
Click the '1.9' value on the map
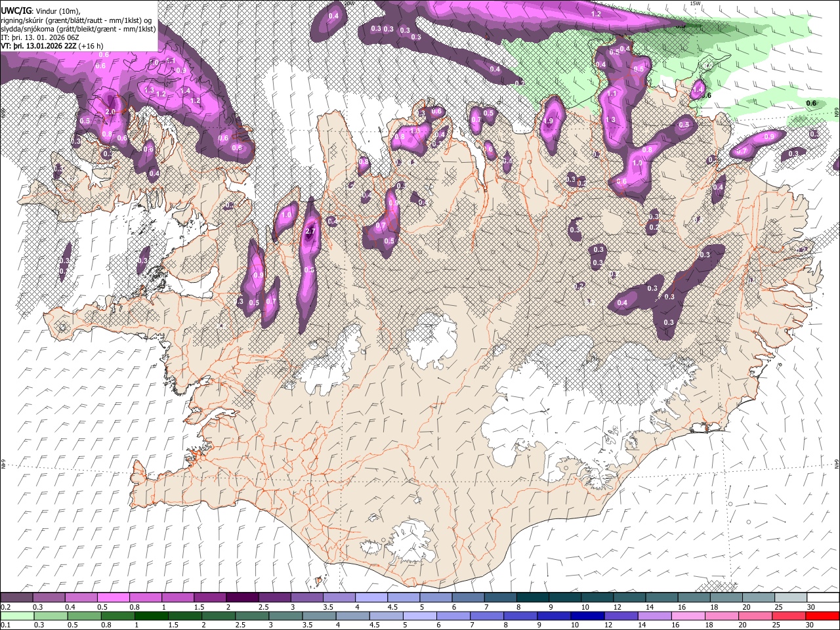549,121
